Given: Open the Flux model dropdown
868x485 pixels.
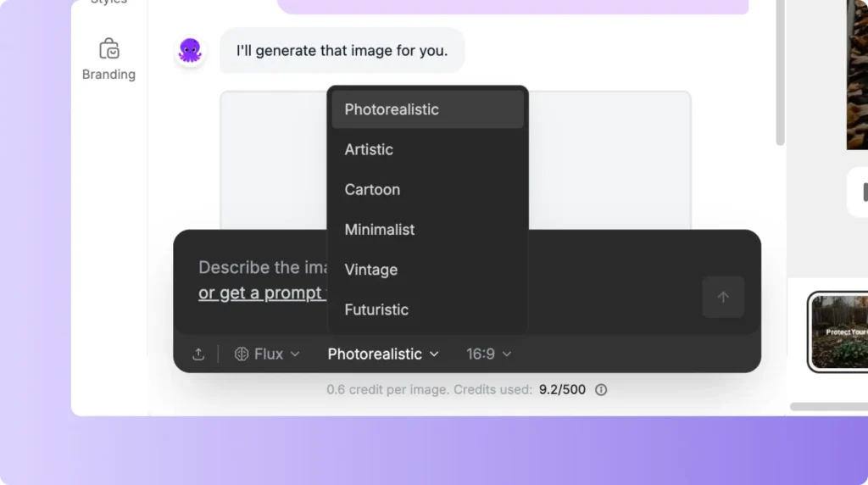Looking at the screenshot, I should click(267, 354).
